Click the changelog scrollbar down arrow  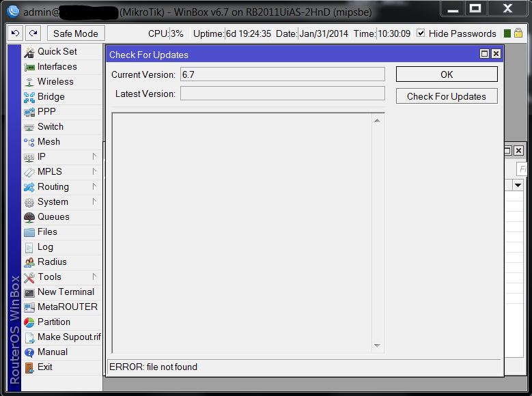point(377,345)
